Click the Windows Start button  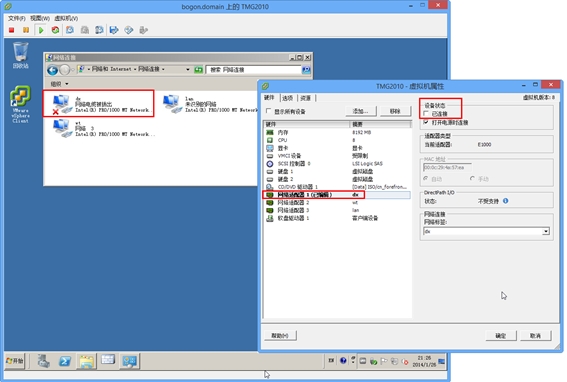point(15,361)
